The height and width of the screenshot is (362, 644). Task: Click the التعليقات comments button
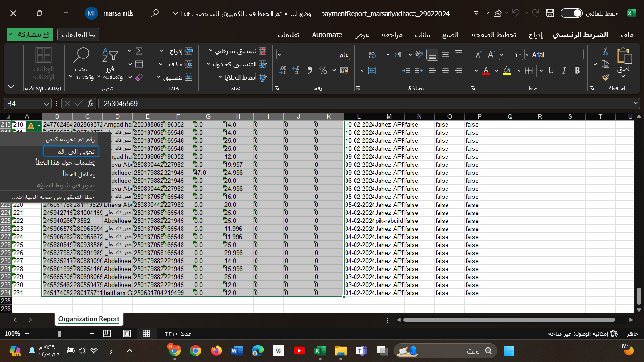tap(78, 34)
